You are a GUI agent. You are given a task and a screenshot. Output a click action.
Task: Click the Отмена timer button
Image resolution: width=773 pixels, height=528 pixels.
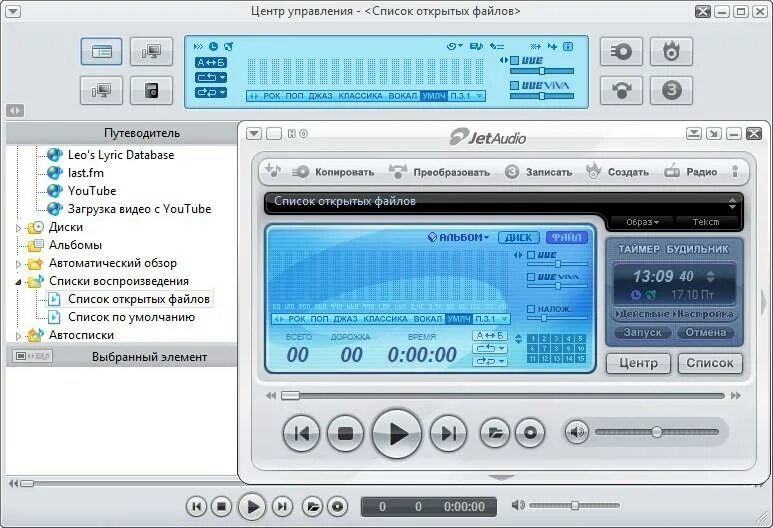point(705,333)
